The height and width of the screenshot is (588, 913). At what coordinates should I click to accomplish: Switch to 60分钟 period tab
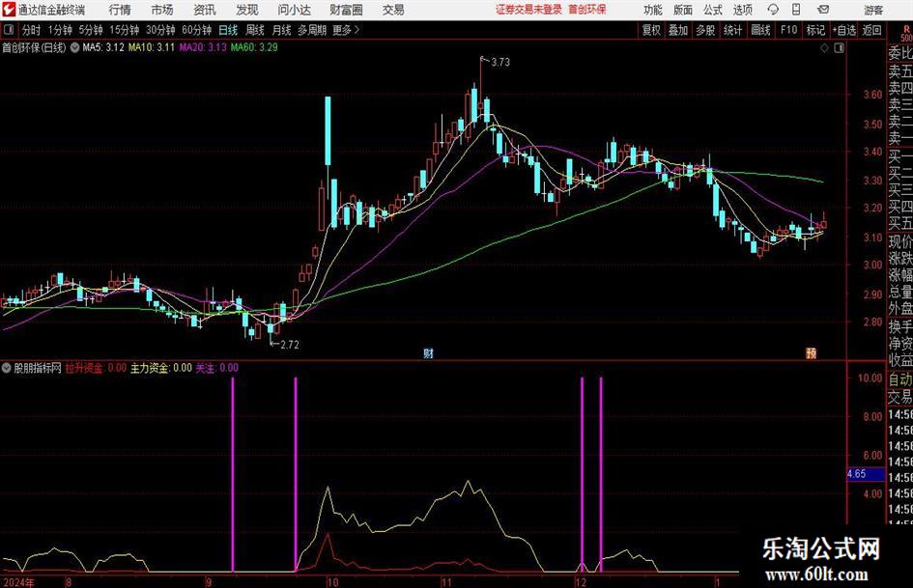pos(197,30)
